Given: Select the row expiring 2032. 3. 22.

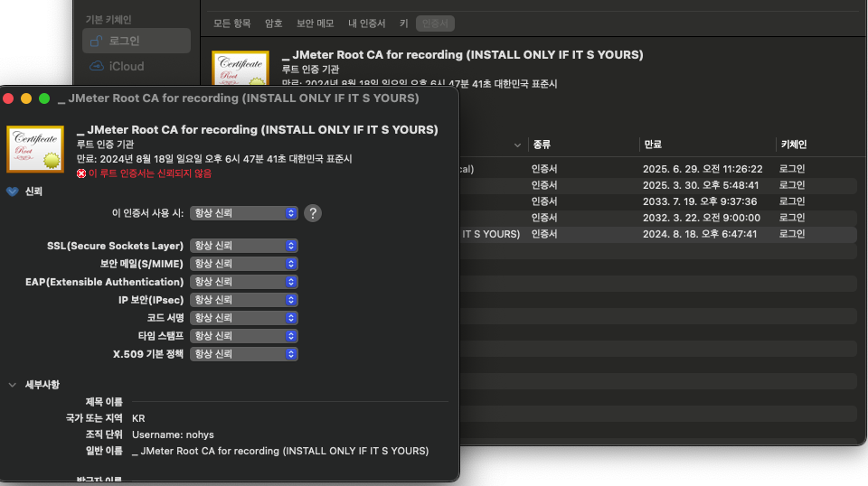Looking at the screenshot, I should pos(659,218).
